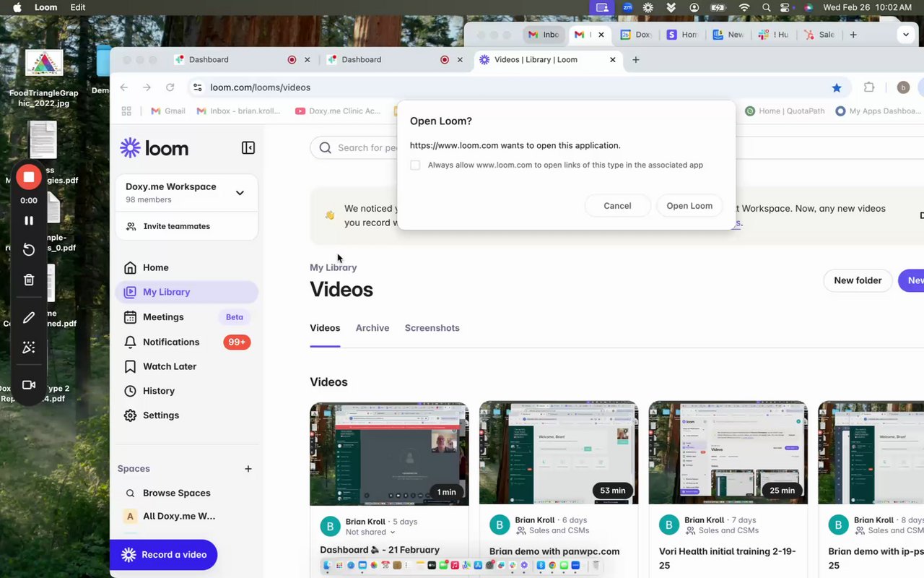
Task: View site information icon in address bar
Action: click(x=196, y=87)
